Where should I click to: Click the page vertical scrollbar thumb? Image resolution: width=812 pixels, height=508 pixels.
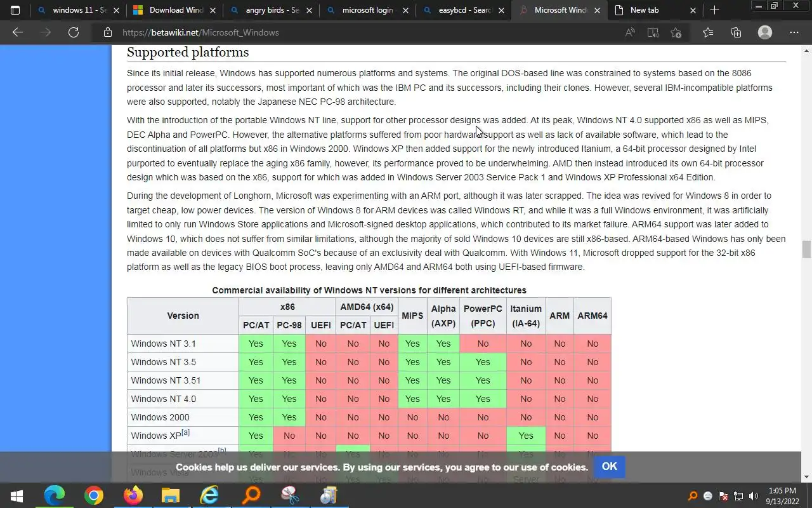coord(806,249)
